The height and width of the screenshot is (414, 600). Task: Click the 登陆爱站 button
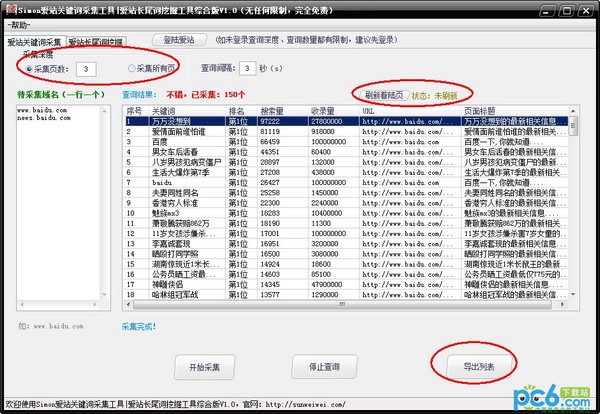179,40
